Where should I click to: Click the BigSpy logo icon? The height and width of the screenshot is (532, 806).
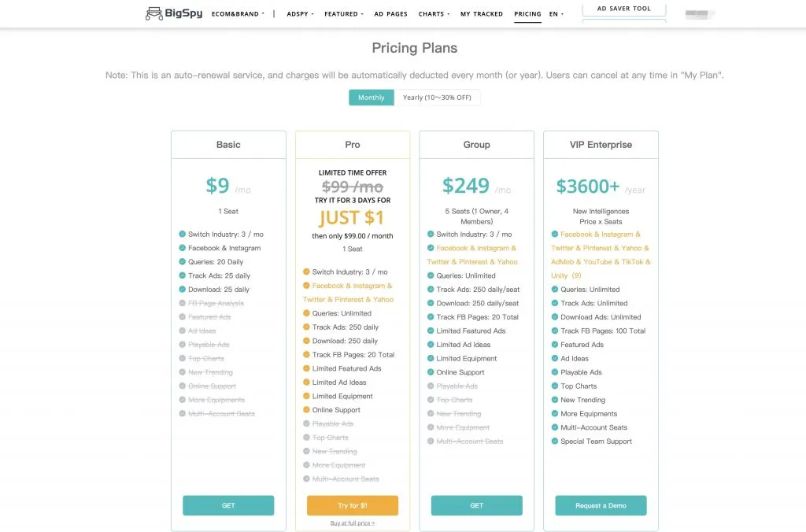coord(154,13)
